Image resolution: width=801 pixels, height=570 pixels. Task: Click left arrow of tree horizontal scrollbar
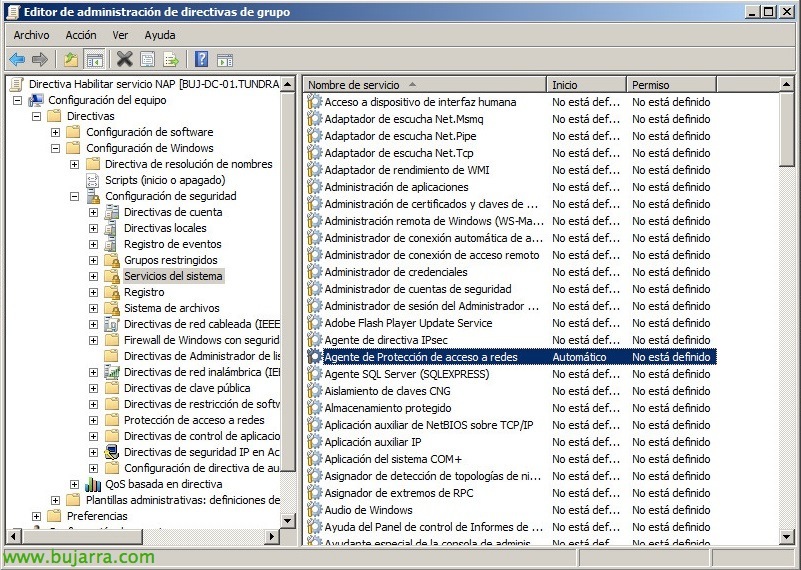tap(13, 536)
